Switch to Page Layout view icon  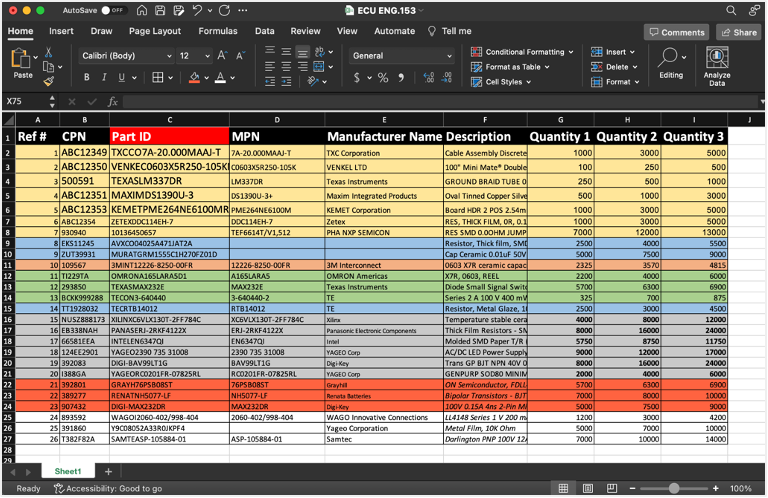click(x=588, y=488)
